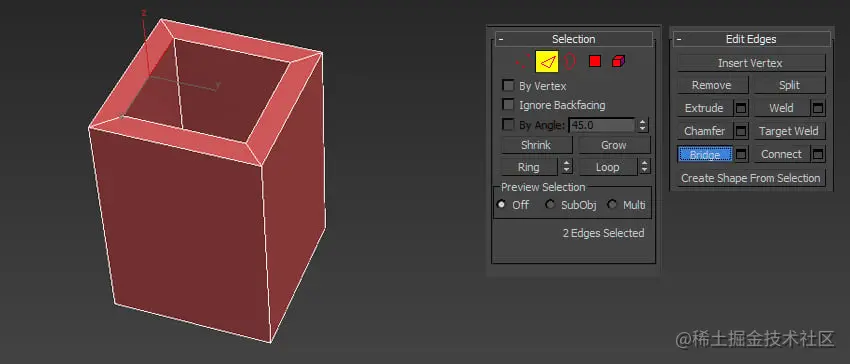
Task: Adjust the Loop spinner arrows
Action: point(645,167)
